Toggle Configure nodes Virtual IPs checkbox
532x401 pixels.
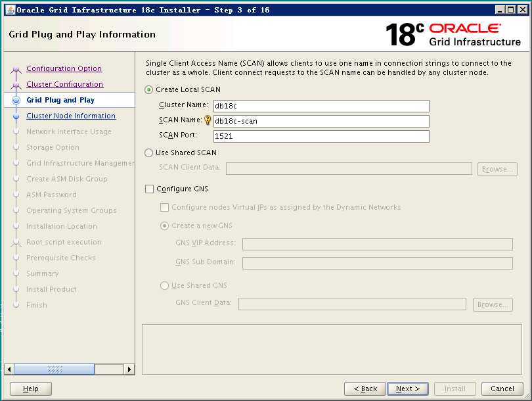pos(164,207)
